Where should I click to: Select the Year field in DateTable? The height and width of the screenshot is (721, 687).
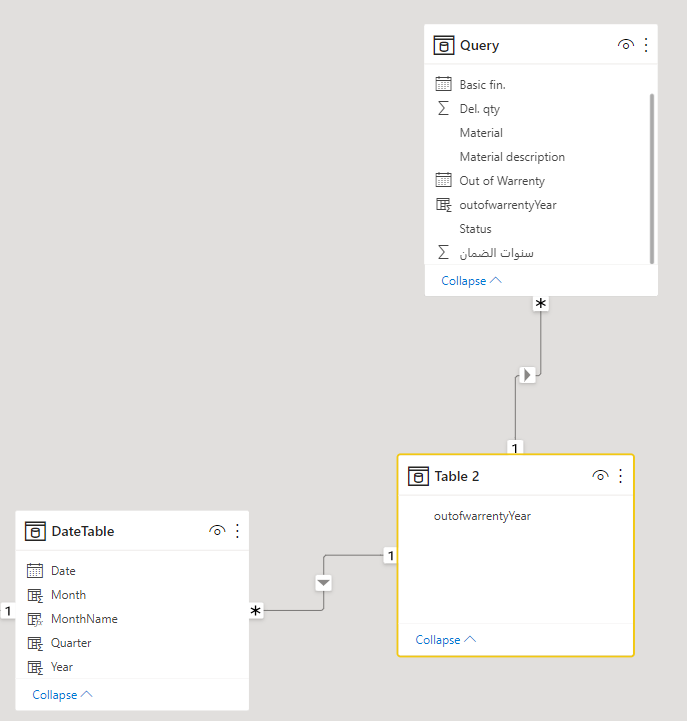62,667
